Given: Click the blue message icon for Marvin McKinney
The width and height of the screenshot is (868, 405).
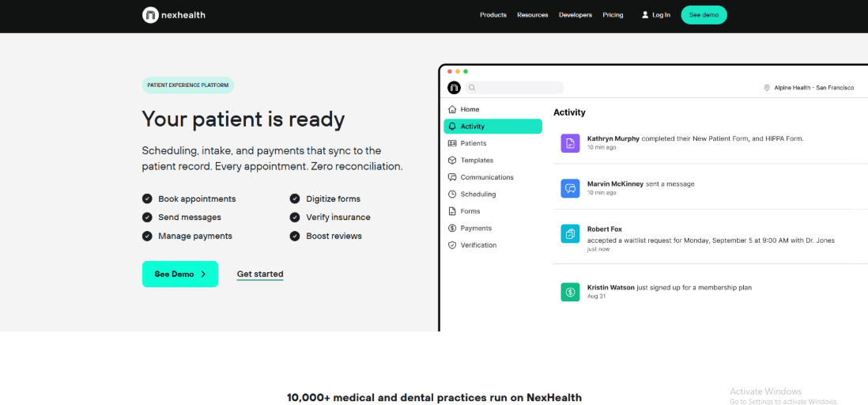Looking at the screenshot, I should pos(570,188).
